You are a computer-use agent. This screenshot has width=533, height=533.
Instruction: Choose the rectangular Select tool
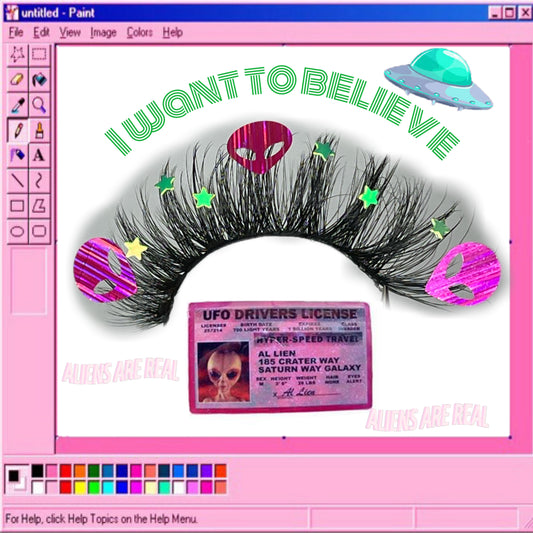coord(39,54)
